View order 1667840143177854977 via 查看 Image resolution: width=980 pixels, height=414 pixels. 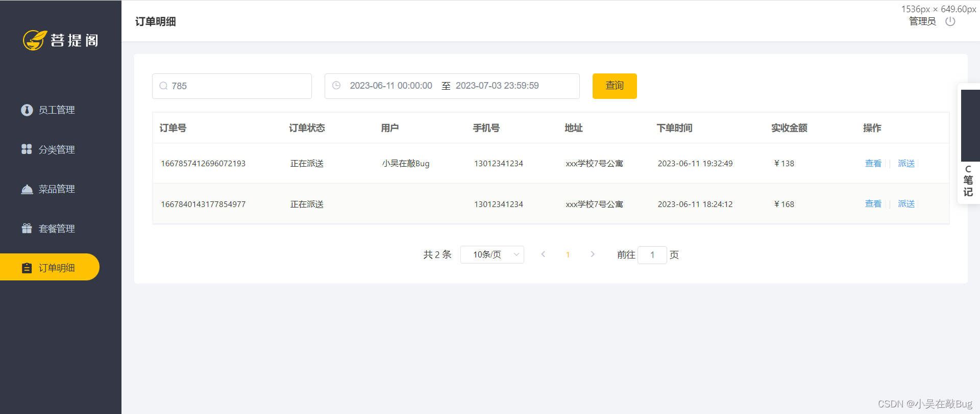[x=873, y=204]
